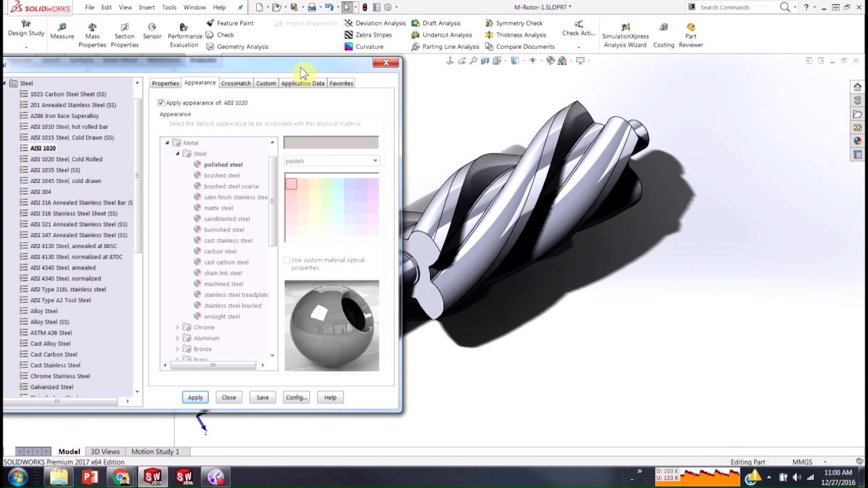Open the Insert menu

pyautogui.click(x=146, y=7)
